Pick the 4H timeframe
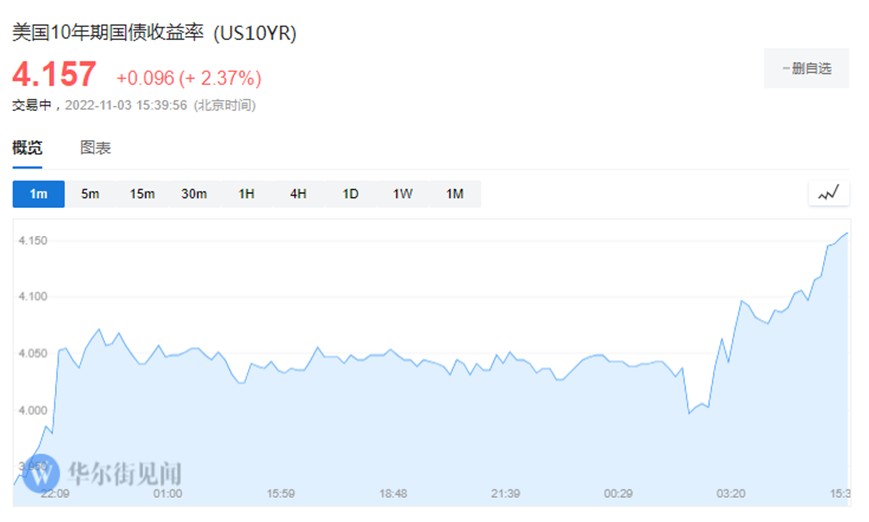The width and height of the screenshot is (869, 522). pos(298,194)
